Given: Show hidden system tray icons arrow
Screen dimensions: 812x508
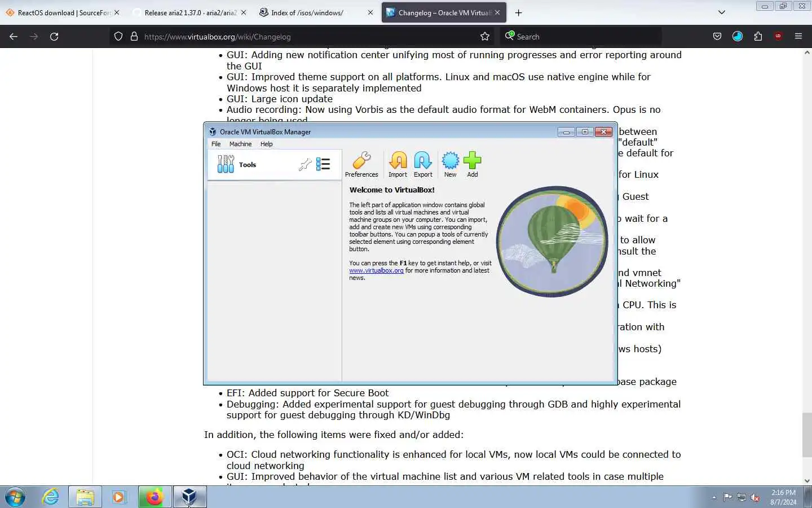Looking at the screenshot, I should [x=714, y=498].
